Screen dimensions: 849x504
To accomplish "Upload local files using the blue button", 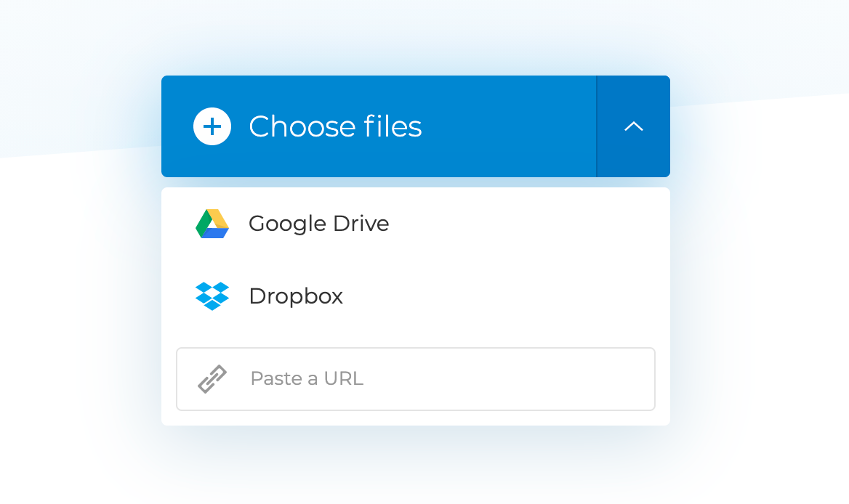I will click(x=378, y=127).
